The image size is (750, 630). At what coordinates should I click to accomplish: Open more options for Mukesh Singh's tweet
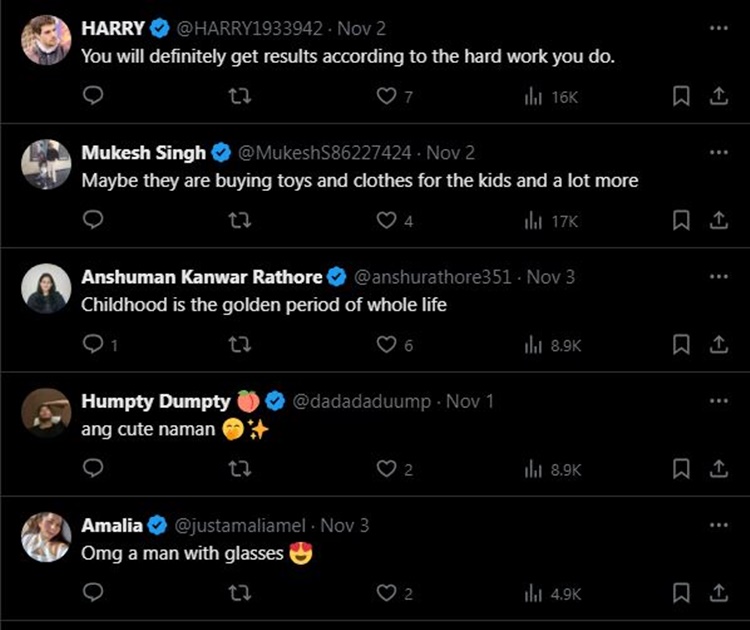click(718, 152)
